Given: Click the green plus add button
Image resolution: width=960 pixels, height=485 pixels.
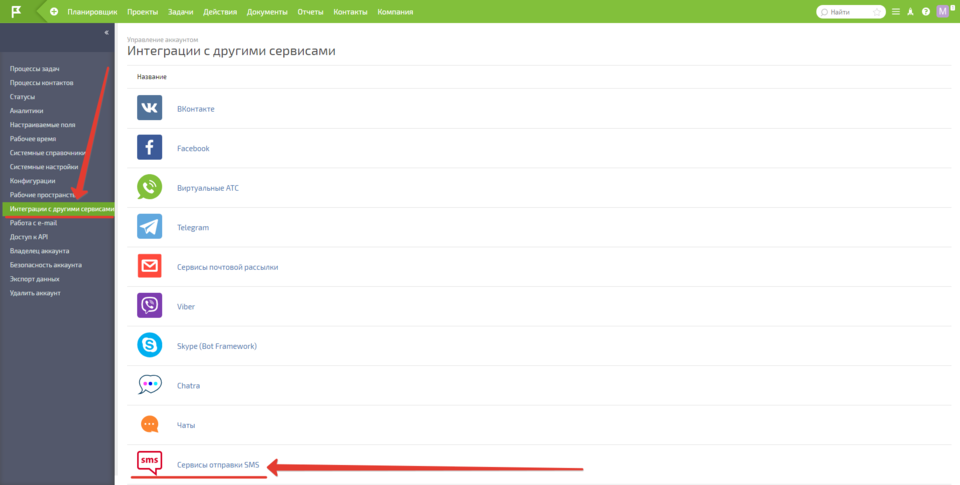Looking at the screenshot, I should coord(54,12).
